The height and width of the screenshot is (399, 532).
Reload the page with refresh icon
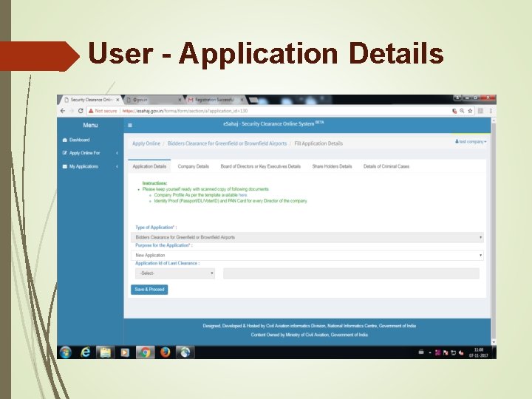(x=81, y=111)
